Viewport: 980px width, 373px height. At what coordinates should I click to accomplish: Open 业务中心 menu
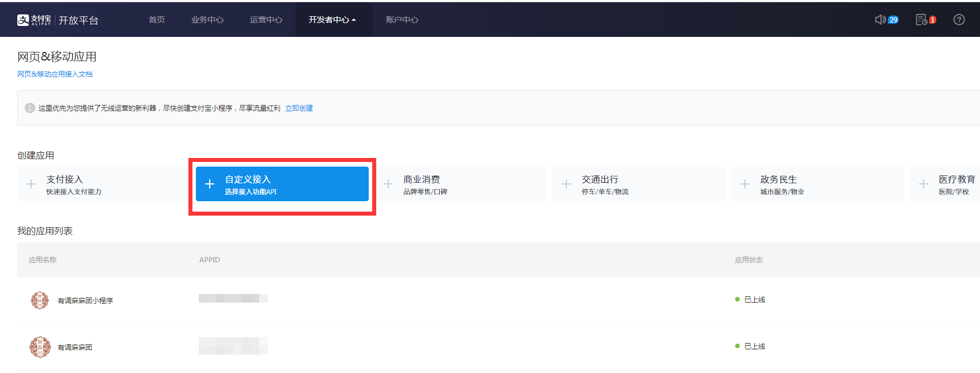click(x=207, y=20)
